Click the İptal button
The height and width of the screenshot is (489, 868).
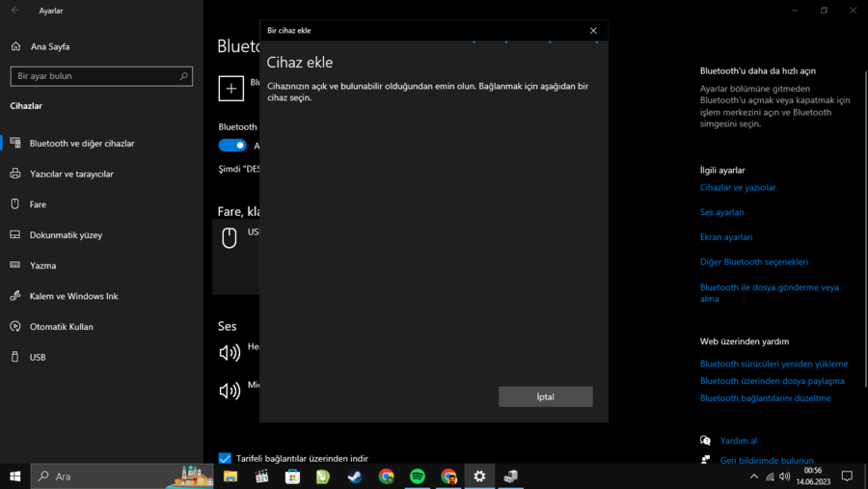[545, 396]
